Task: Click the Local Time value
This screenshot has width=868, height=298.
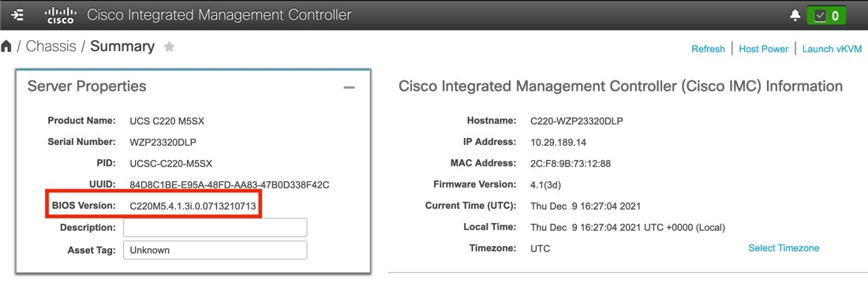Action: [628, 227]
